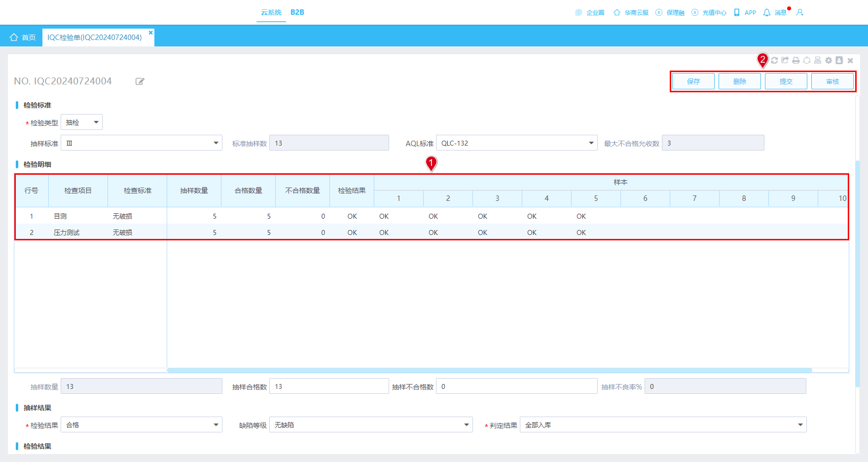
Task: Click the 审核 button
Action: [x=832, y=81]
